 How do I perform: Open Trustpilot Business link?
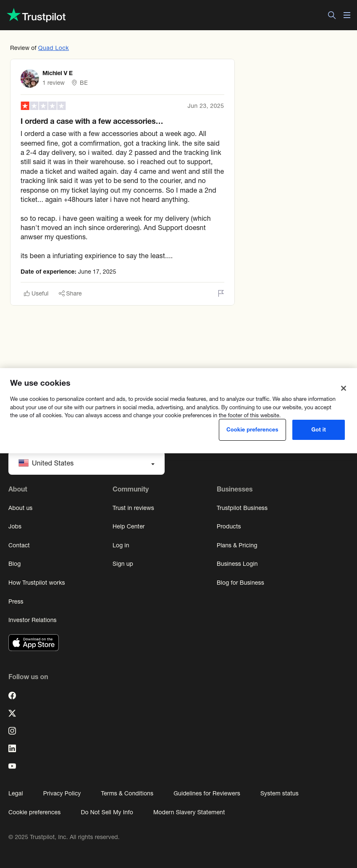coord(242,508)
